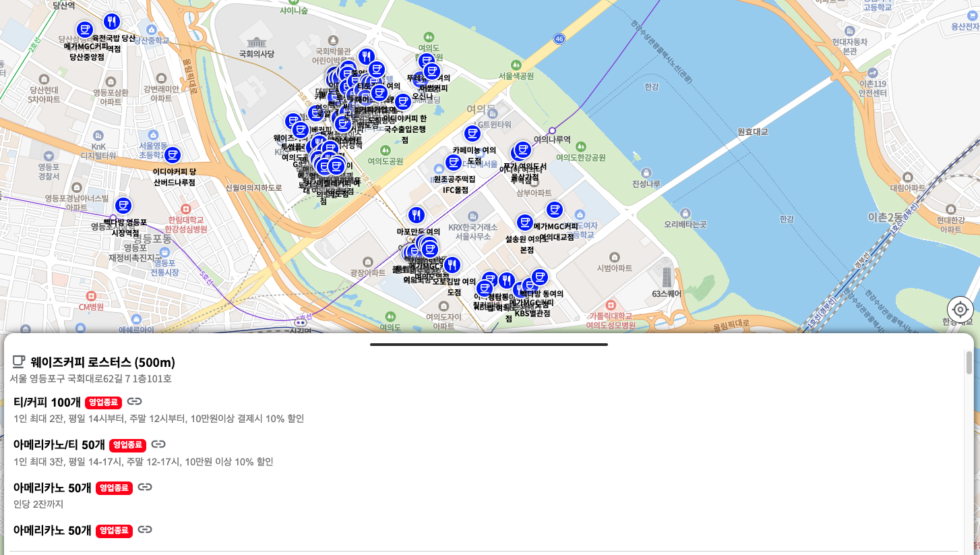Open link icon for 티/커피 100개
This screenshot has width=980, height=555.
click(134, 402)
